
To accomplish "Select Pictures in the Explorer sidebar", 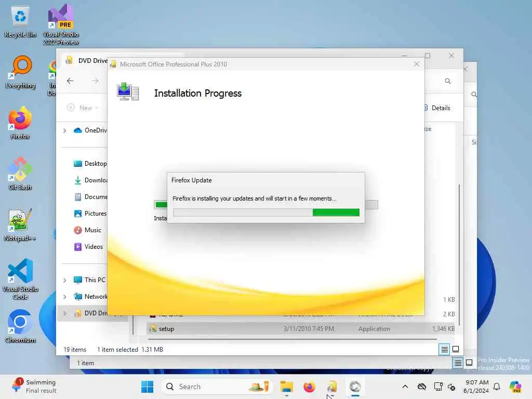I will click(x=90, y=214).
